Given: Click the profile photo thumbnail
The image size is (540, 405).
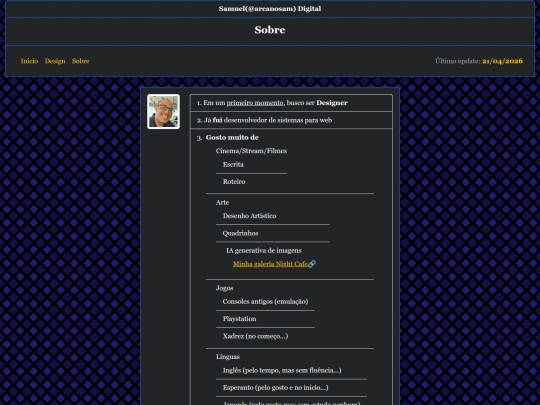Looking at the screenshot, I should [163, 112].
